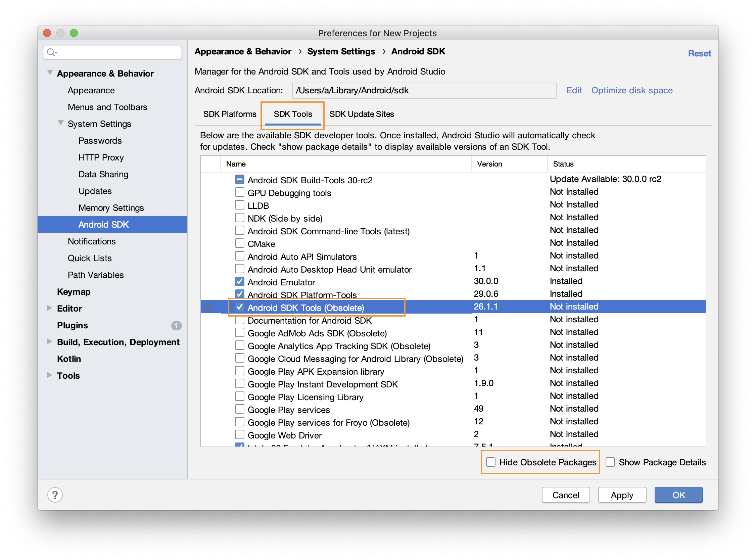Collapse the Appearance & Behavior tree section
This screenshot has height=560, width=756.
click(x=50, y=73)
